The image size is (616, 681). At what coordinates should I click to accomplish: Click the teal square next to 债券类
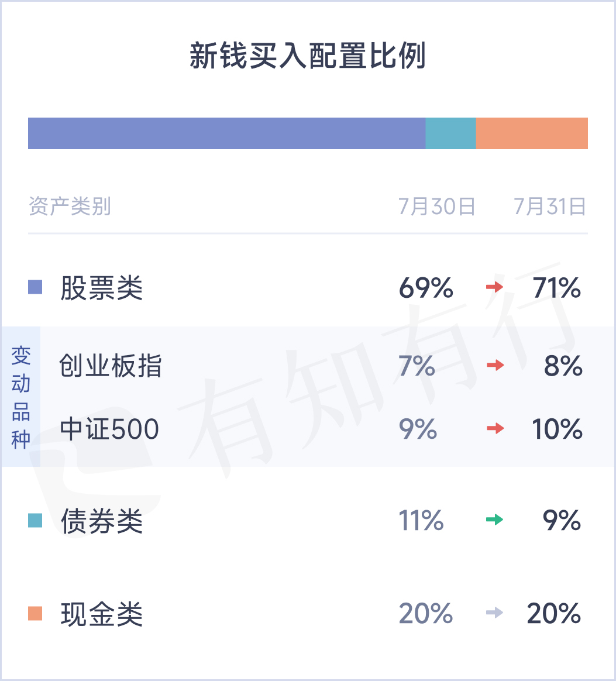[x=35, y=520]
